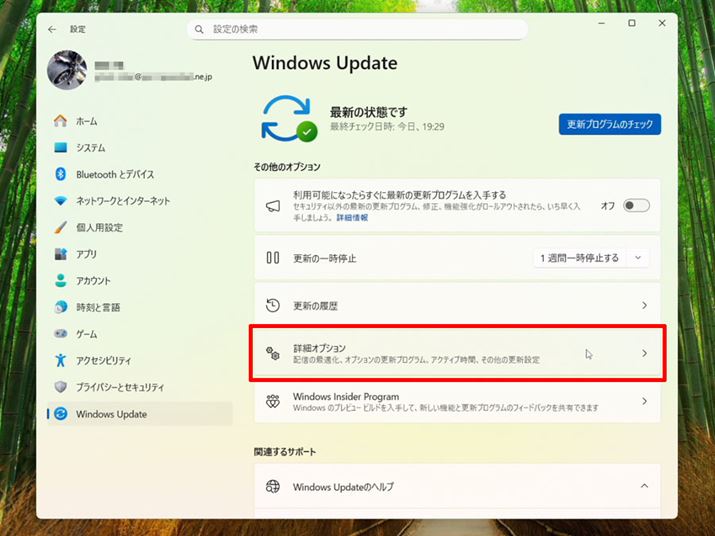Click the account email address text
Image resolution: width=715 pixels, height=536 pixels.
click(x=153, y=77)
